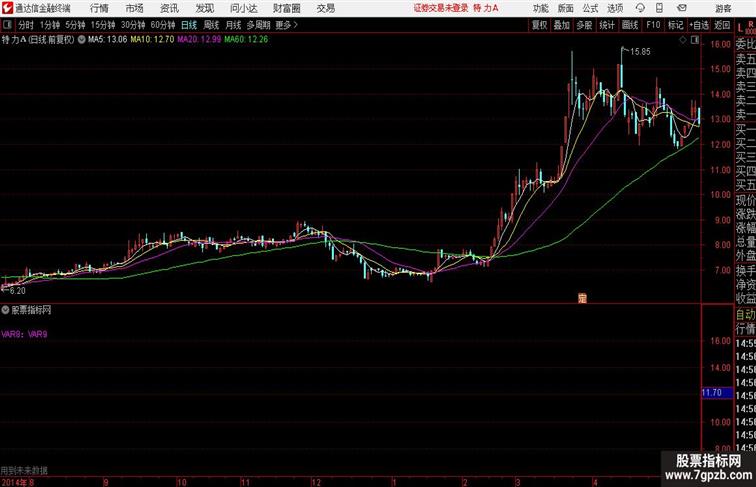Open the 公式 formula menu

pos(590,8)
